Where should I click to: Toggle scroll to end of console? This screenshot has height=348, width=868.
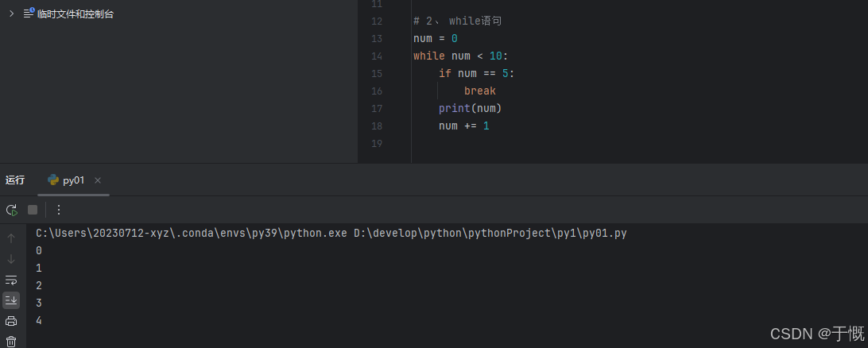coord(11,300)
